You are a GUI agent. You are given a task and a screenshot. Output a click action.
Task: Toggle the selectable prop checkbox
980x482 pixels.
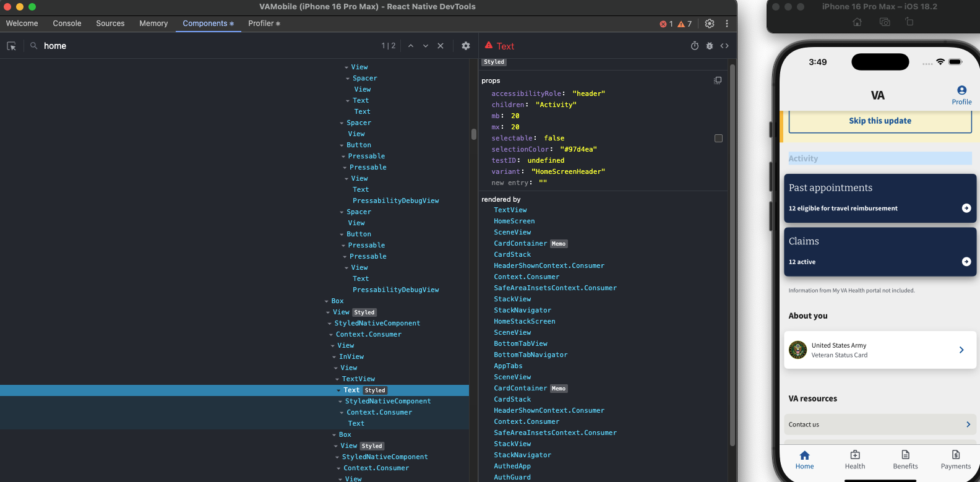tap(718, 139)
